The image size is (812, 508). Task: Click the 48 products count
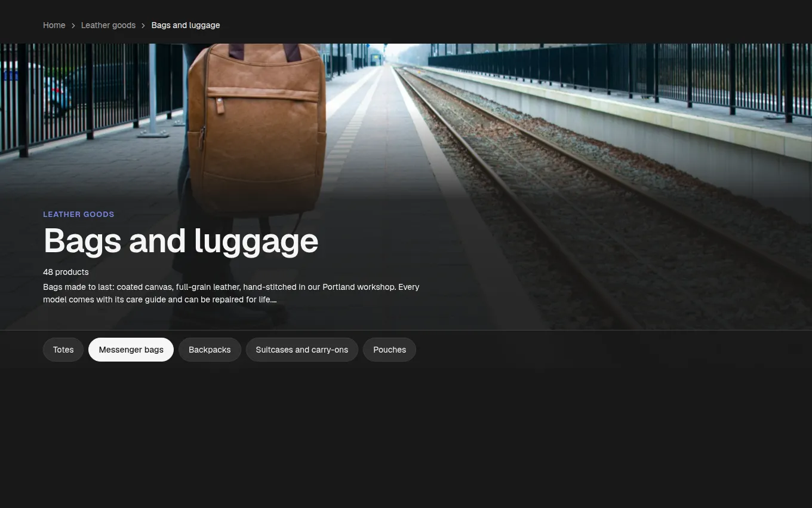tap(66, 272)
